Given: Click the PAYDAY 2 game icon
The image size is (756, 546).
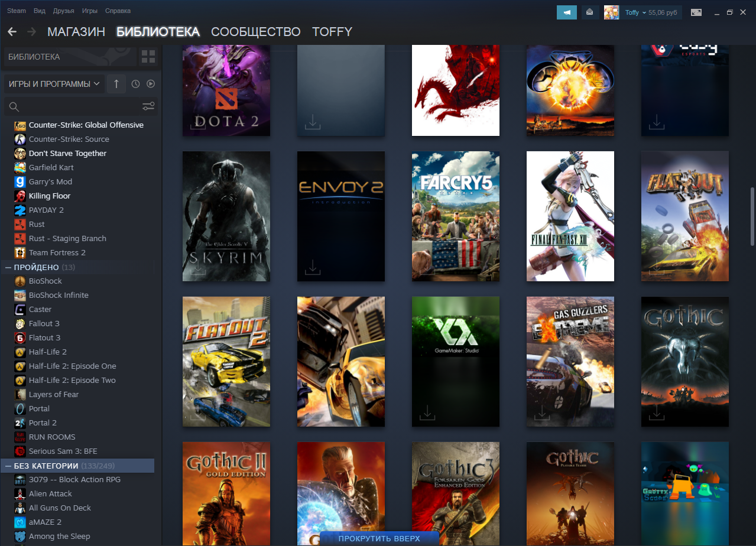Looking at the screenshot, I should [x=20, y=210].
